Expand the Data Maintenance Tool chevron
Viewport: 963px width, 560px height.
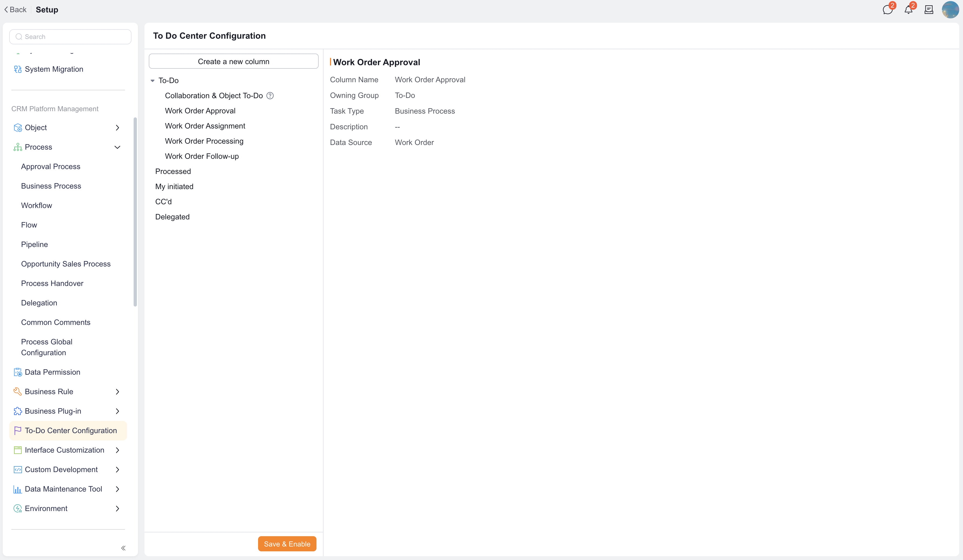(x=117, y=489)
